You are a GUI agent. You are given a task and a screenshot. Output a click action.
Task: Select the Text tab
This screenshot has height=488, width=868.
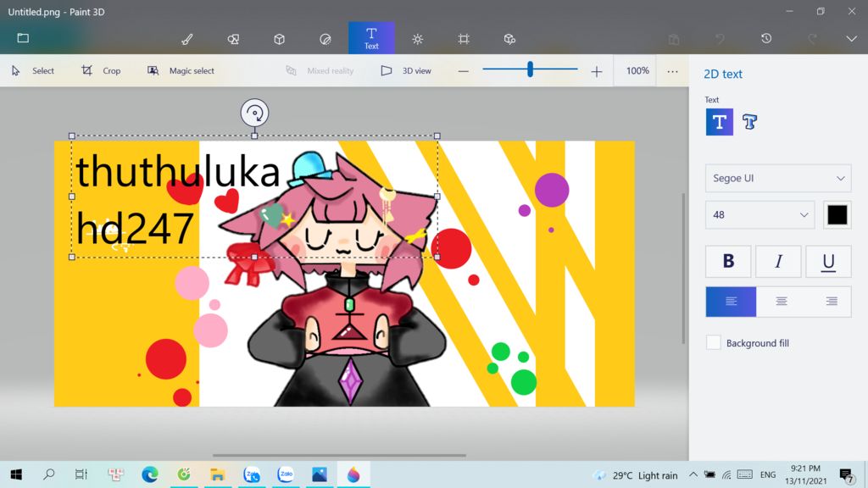tap(371, 38)
